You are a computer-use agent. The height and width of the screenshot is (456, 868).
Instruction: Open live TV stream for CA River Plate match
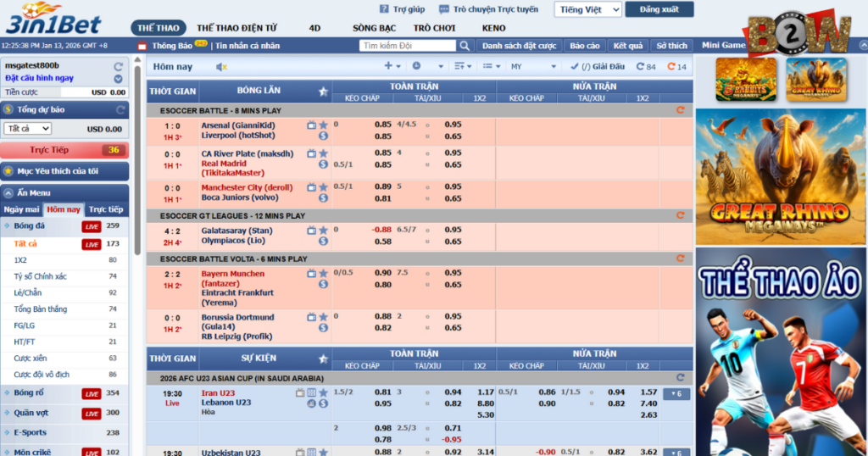click(x=311, y=154)
